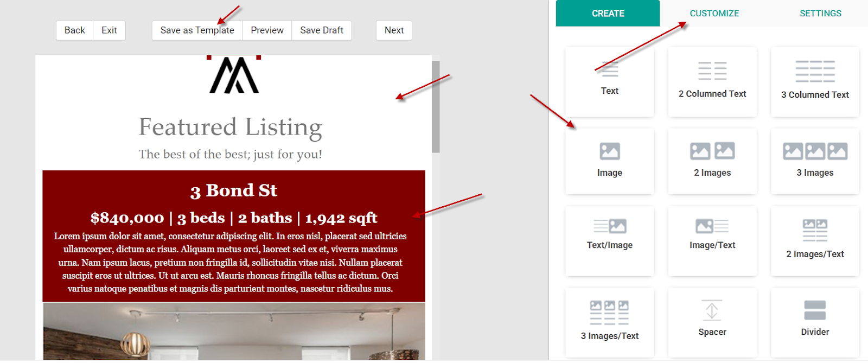Insert a Divider block
The image size is (868, 363).
pyautogui.click(x=815, y=322)
